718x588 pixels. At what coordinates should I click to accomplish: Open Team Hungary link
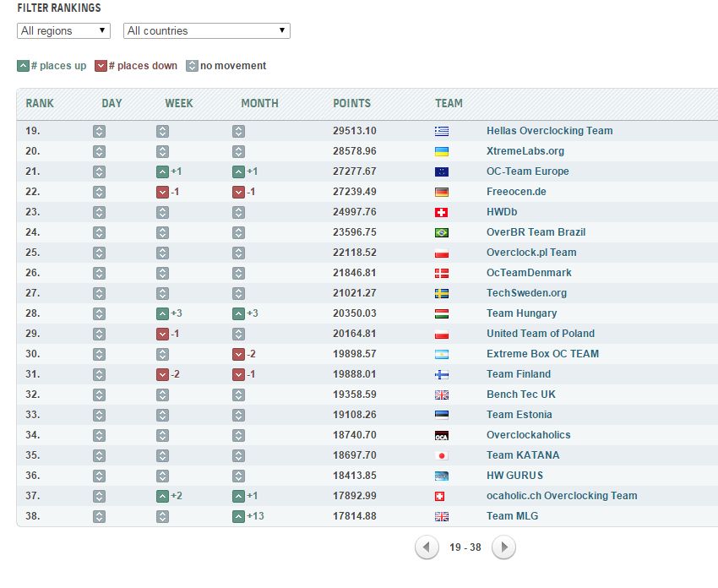[x=521, y=313]
